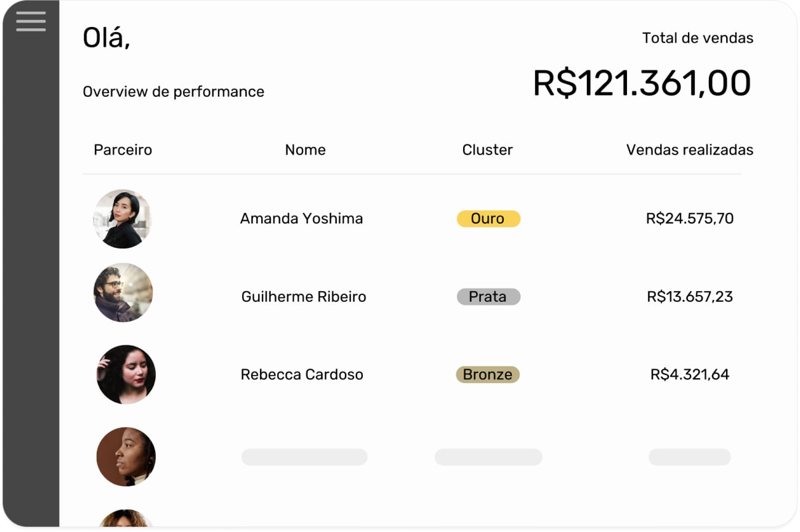This screenshot has width=800, height=532.
Task: Open R$121.361,00 total sales details
Action: pos(642,82)
